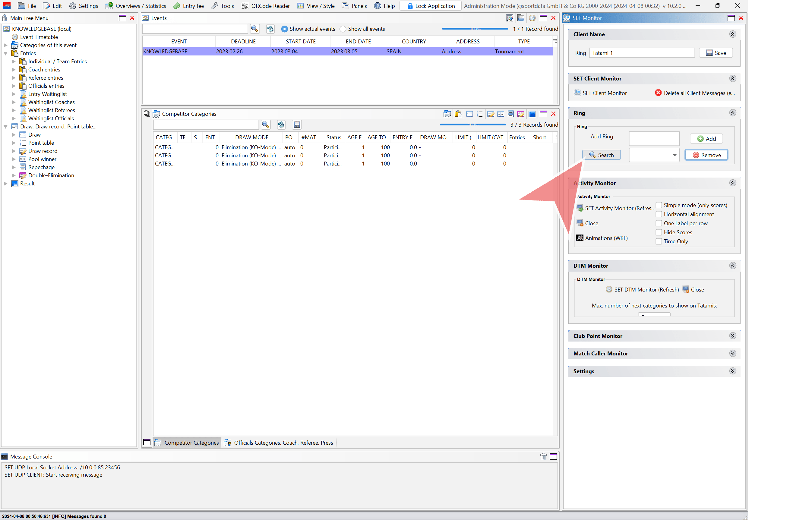Viewport: 812px width, 520px height.
Task: Click the search icon in Events panel
Action: tap(255, 29)
